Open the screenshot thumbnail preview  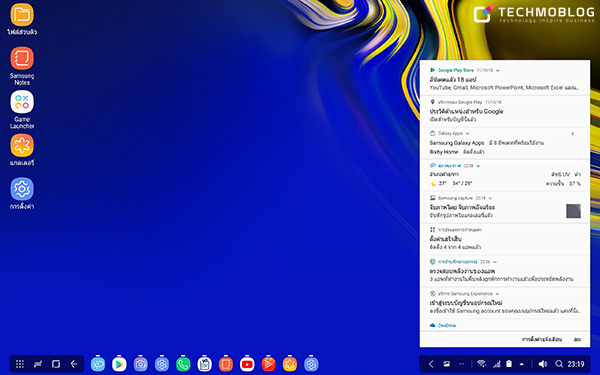click(573, 211)
